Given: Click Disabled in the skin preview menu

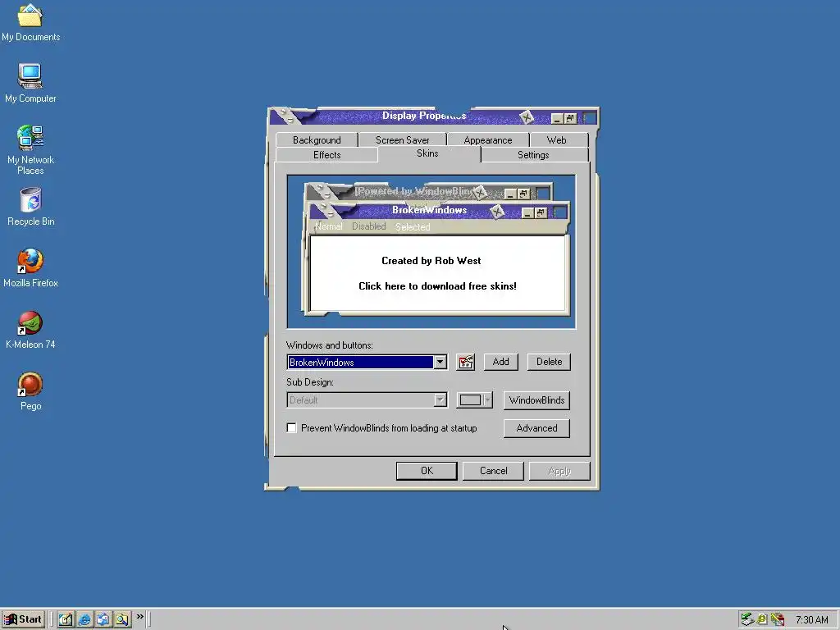Looking at the screenshot, I should 368,226.
